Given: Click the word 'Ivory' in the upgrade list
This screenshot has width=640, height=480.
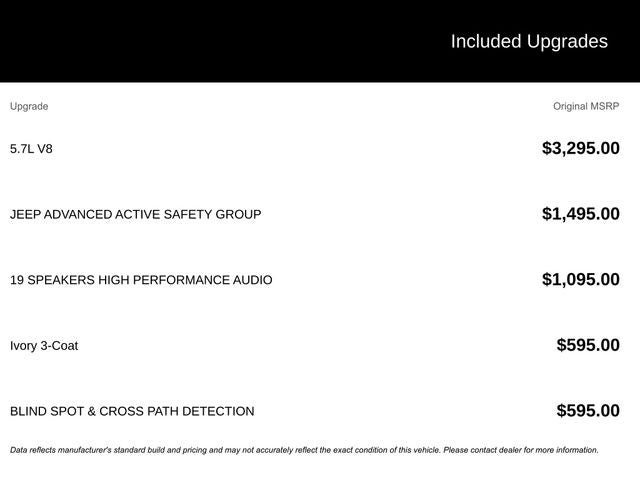Looking at the screenshot, I should [x=25, y=346].
